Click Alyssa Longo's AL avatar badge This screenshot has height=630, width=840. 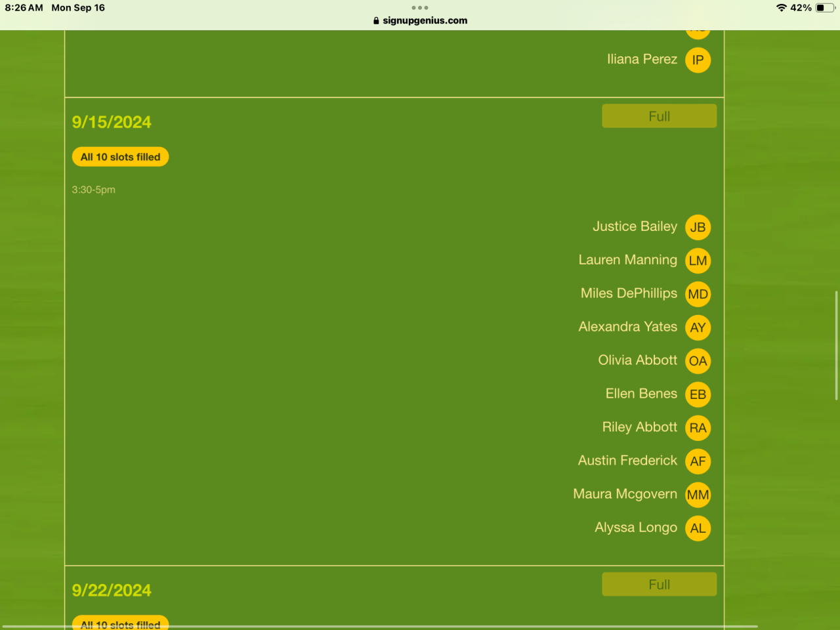pos(698,528)
